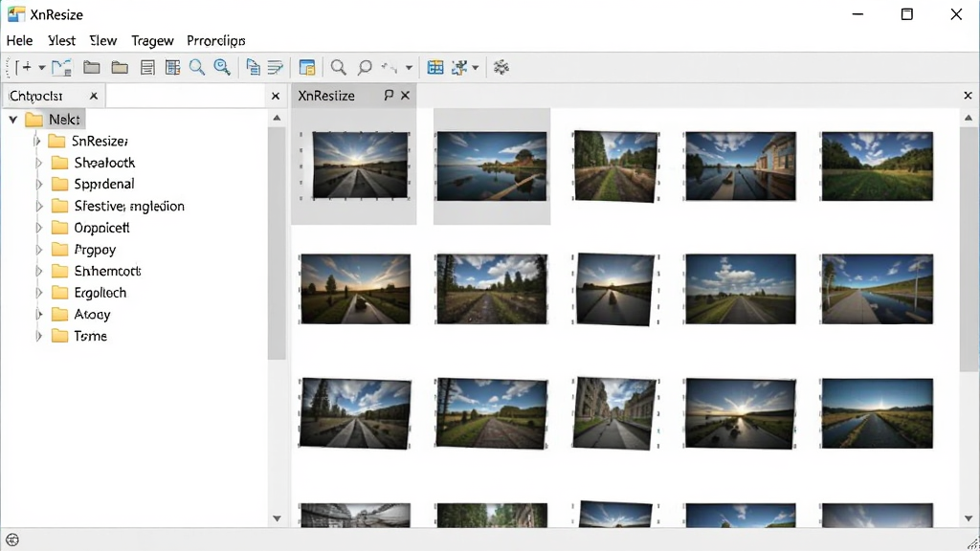Viewport: 980px width, 551px height.
Task: Expand the Sfestive mgledion folder node
Action: pos(38,207)
